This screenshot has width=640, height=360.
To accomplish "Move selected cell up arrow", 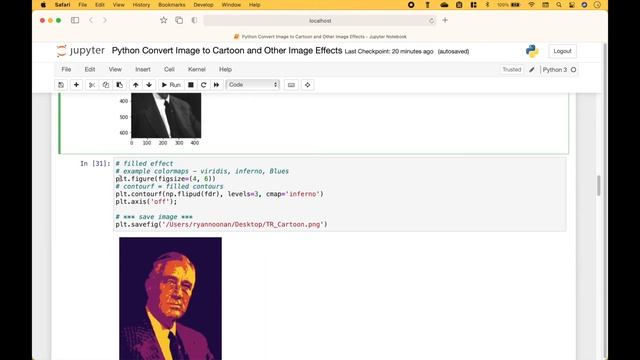I will click(136, 85).
